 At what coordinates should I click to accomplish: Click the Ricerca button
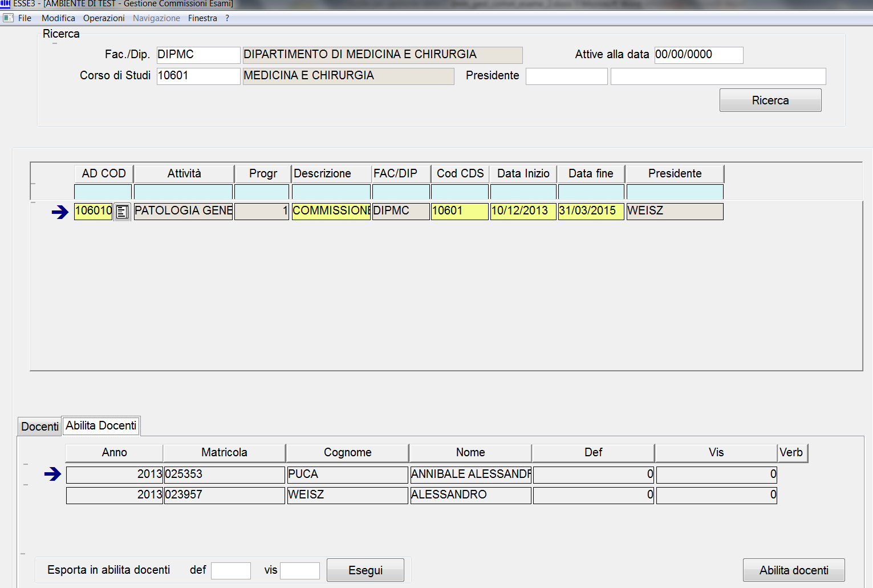point(770,100)
